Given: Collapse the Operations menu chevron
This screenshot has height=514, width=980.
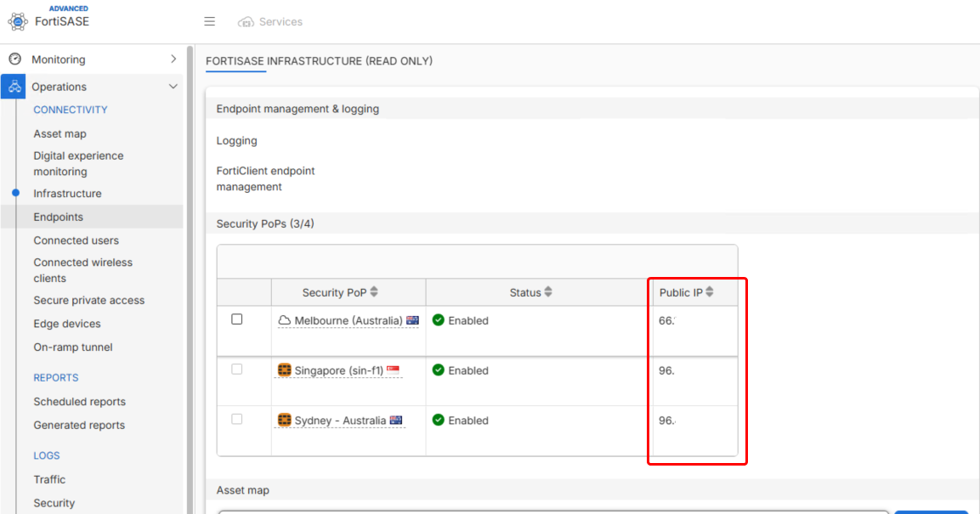Looking at the screenshot, I should coord(173,87).
